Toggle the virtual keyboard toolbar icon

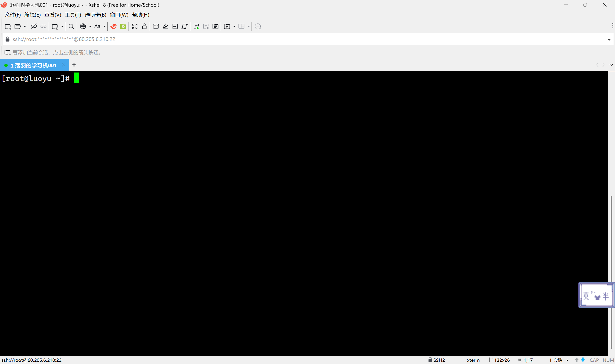point(156,26)
